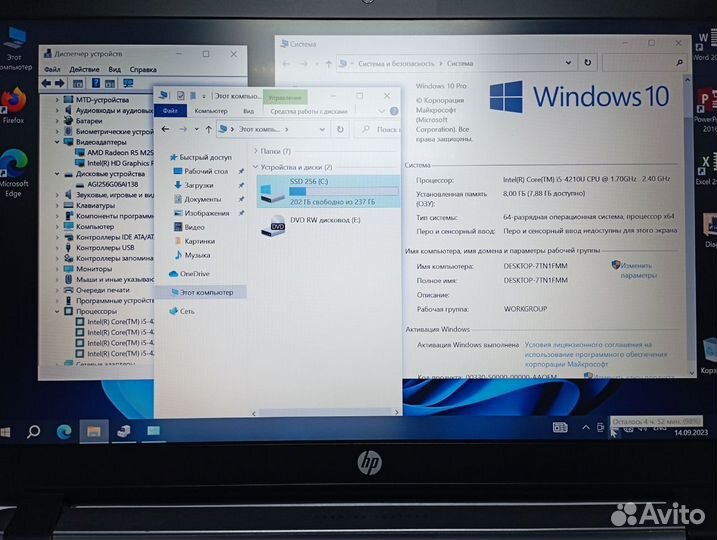Expand the Папки (7) group
717x540 pixels.
tap(256, 151)
